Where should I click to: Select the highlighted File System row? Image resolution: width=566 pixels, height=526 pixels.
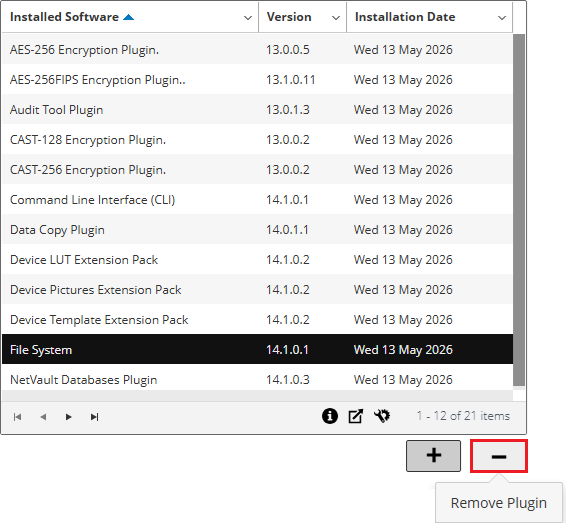coord(257,349)
